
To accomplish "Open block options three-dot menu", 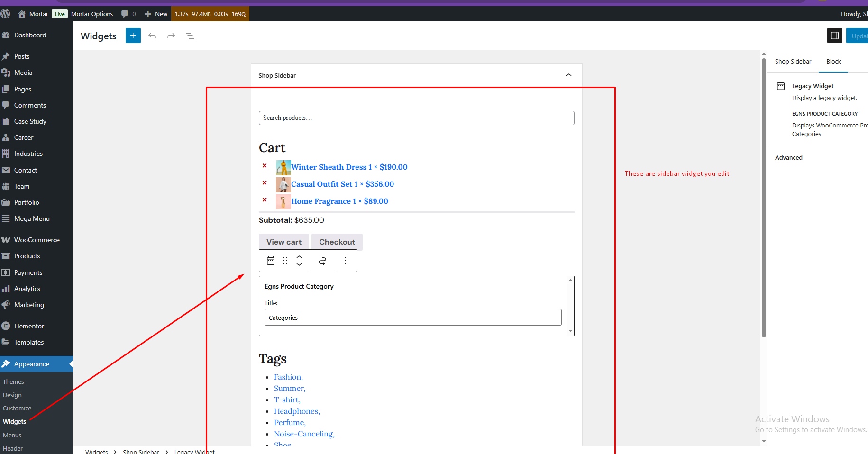I will pos(346,261).
